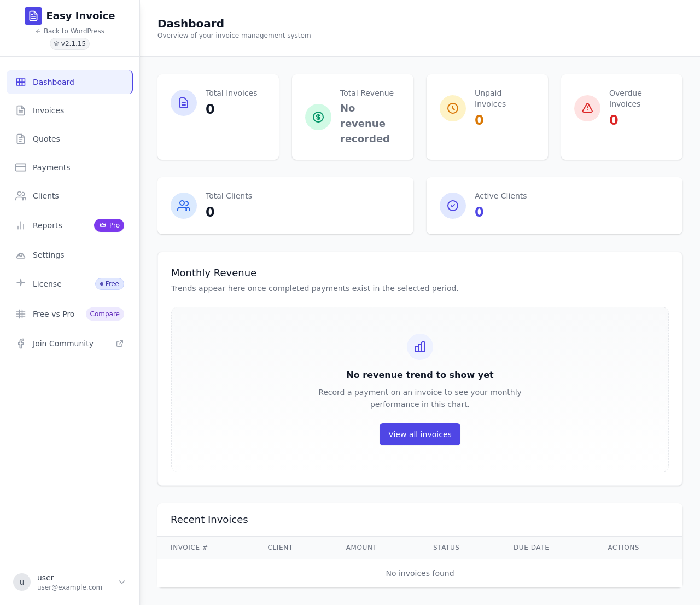The width and height of the screenshot is (700, 605).
Task: Click the Payments card icon in sidebar
Action: pos(21,167)
